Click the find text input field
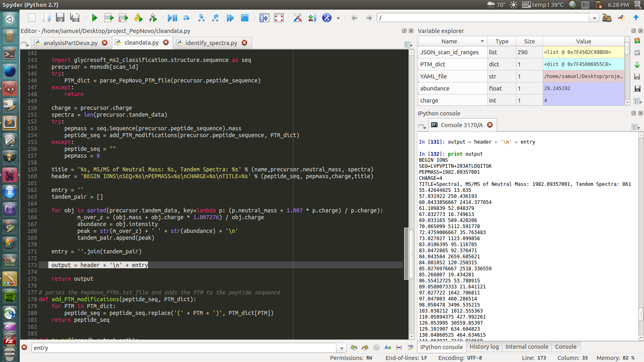 tap(184, 348)
